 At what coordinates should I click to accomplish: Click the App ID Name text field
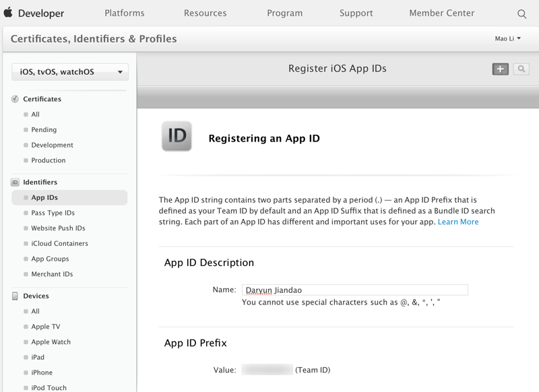point(354,290)
